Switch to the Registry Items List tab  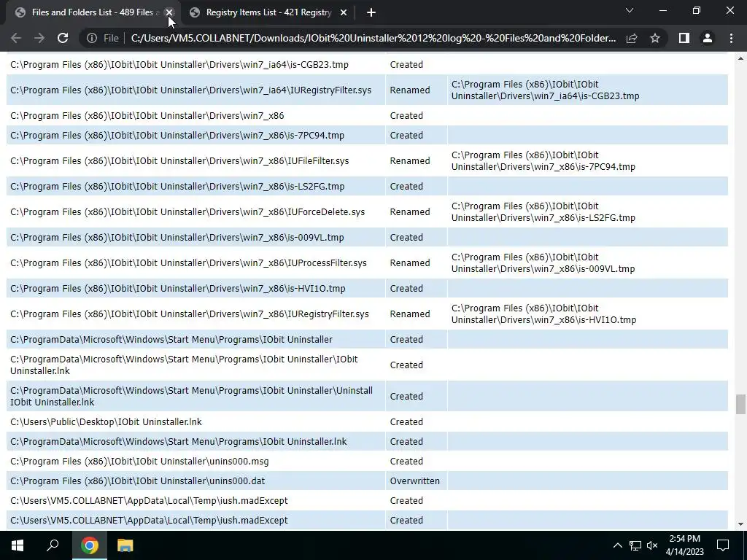point(268,12)
